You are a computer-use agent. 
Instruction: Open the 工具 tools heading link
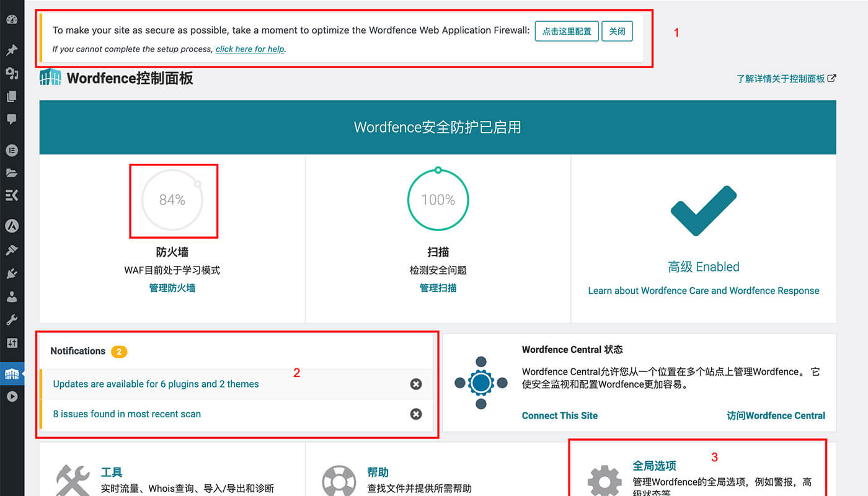click(112, 472)
